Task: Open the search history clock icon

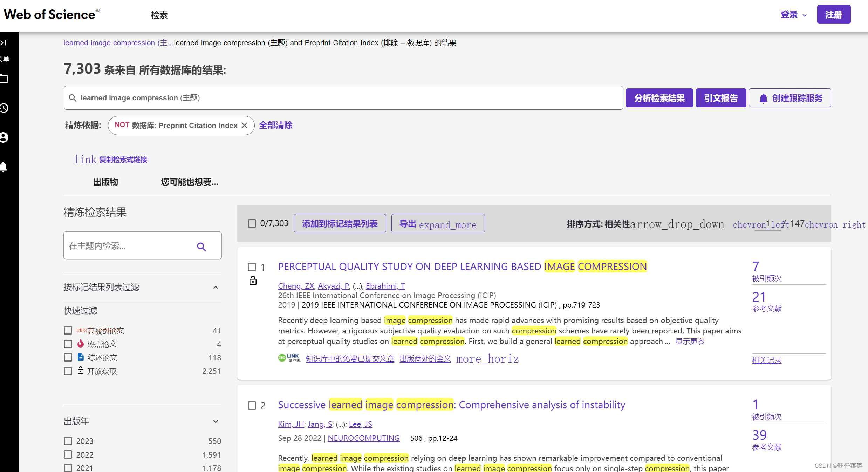Action: pyautogui.click(x=4, y=108)
